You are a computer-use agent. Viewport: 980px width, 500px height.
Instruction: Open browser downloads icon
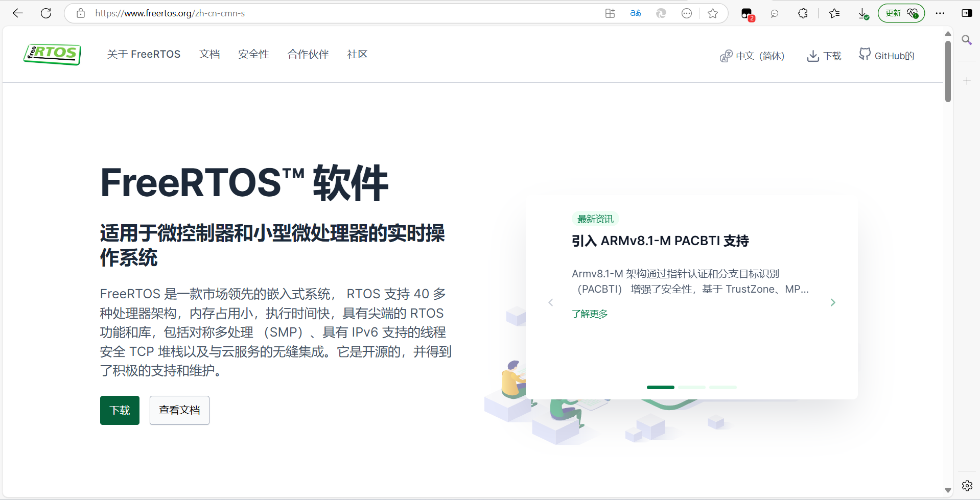coord(863,13)
